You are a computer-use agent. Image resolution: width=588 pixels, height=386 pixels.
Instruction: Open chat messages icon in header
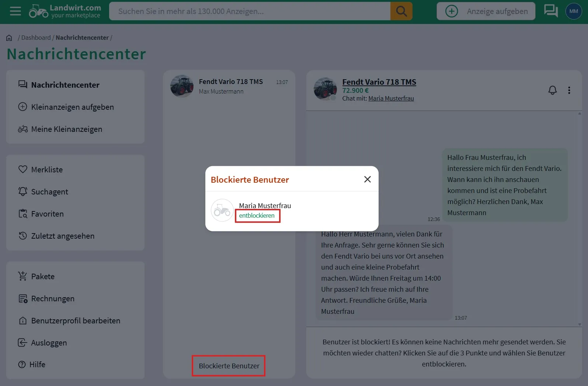(x=551, y=11)
